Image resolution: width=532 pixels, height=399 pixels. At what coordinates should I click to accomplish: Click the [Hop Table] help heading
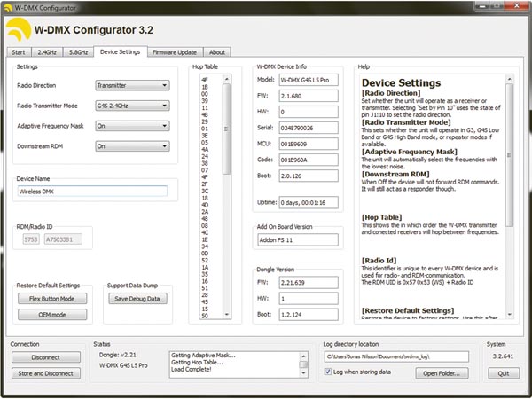point(381,217)
